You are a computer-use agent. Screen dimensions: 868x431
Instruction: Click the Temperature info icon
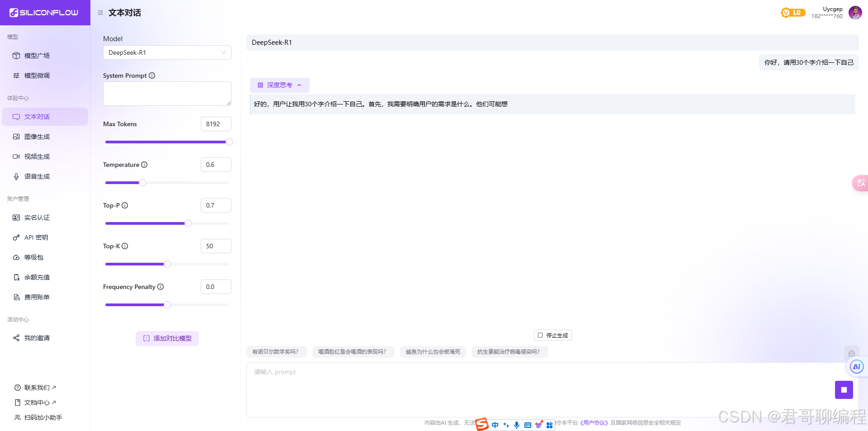(x=144, y=165)
